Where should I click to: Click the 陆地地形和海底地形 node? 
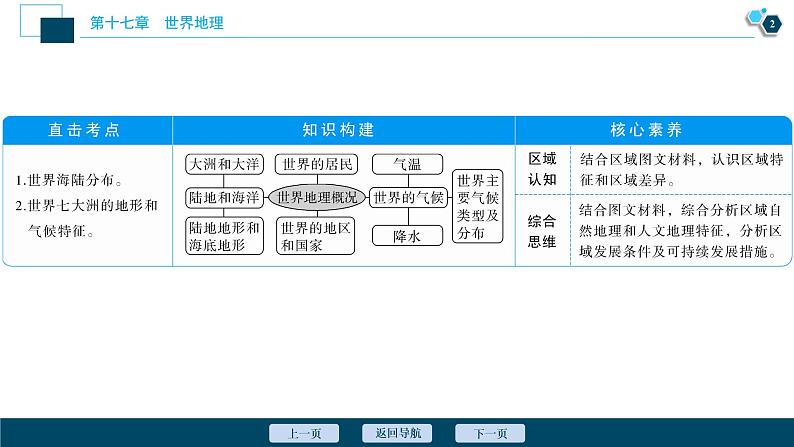pos(224,236)
